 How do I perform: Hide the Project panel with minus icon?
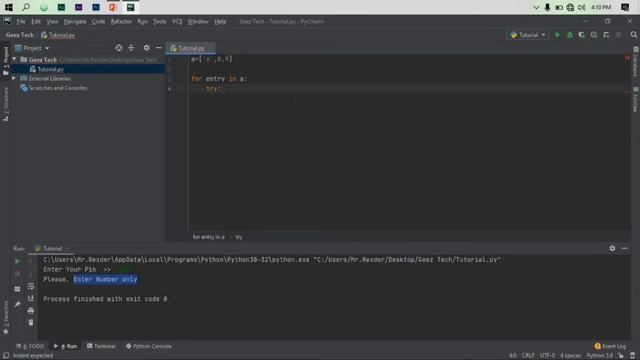coord(159,48)
